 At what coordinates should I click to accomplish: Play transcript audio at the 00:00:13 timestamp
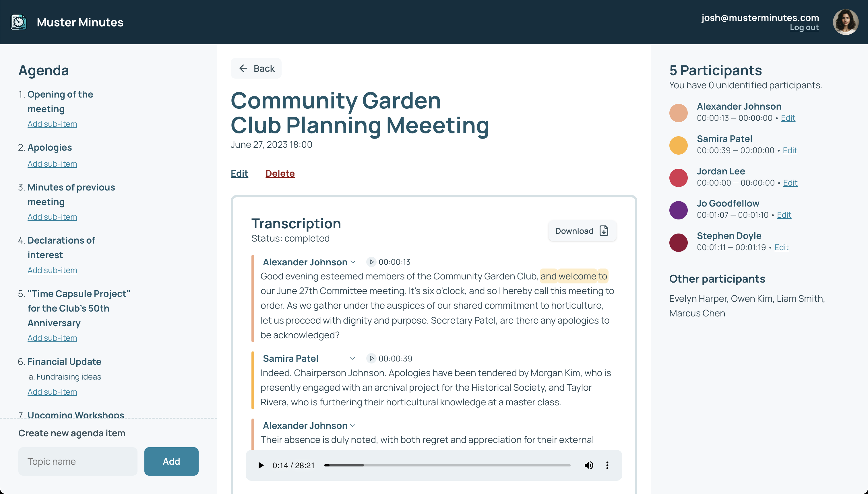[371, 262]
